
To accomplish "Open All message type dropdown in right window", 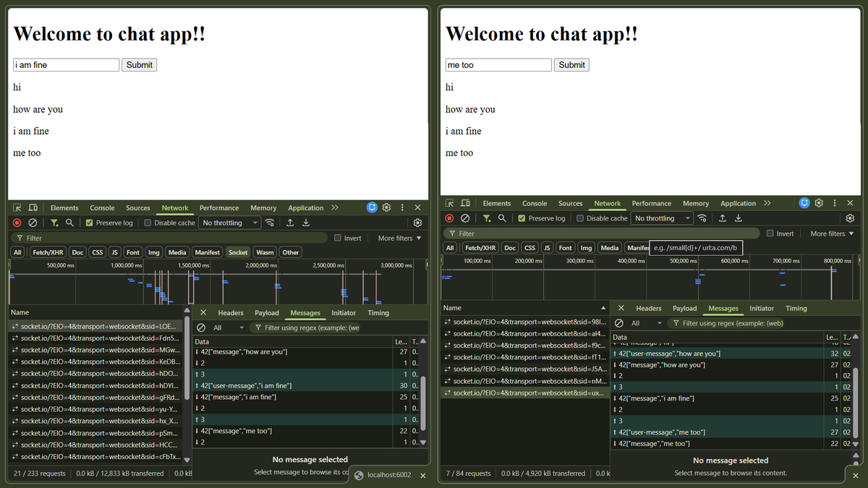I will (647, 323).
